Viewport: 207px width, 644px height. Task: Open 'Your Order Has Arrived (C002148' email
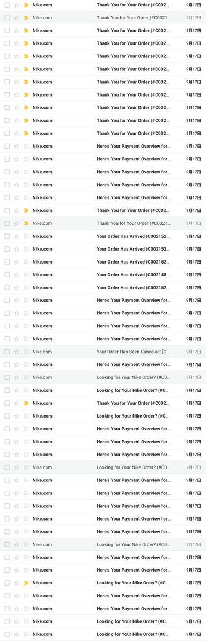coord(134,275)
